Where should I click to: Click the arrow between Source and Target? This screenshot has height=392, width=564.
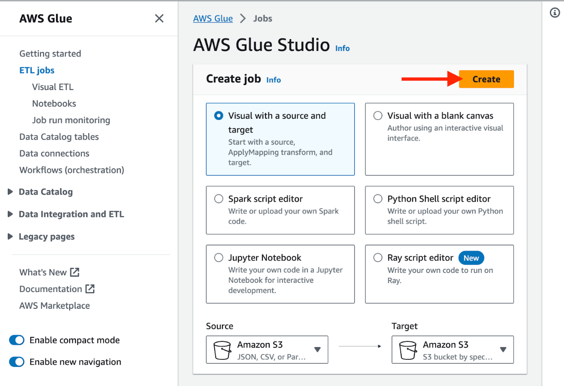[360, 346]
